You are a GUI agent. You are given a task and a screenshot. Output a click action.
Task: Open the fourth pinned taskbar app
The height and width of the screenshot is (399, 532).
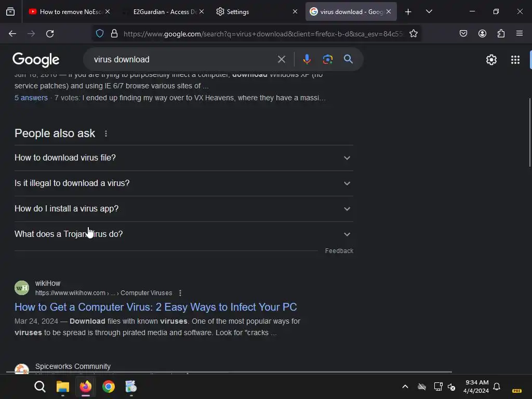click(131, 387)
